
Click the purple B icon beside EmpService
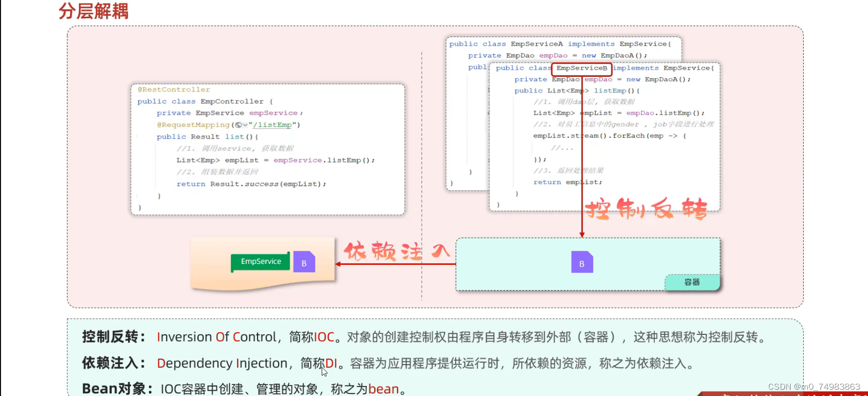tap(304, 262)
